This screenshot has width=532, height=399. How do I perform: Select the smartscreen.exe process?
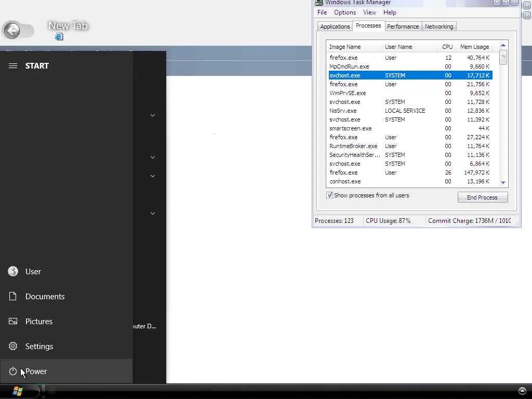[410, 128]
